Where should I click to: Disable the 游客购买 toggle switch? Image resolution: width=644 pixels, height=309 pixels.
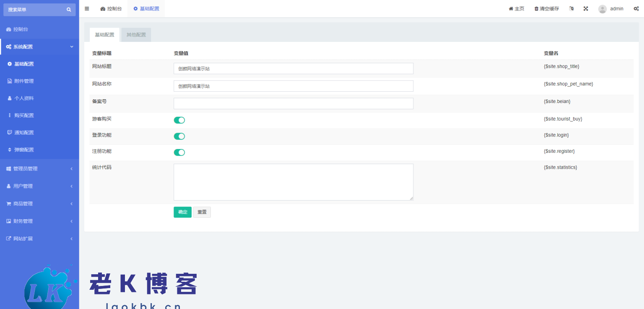tap(179, 120)
